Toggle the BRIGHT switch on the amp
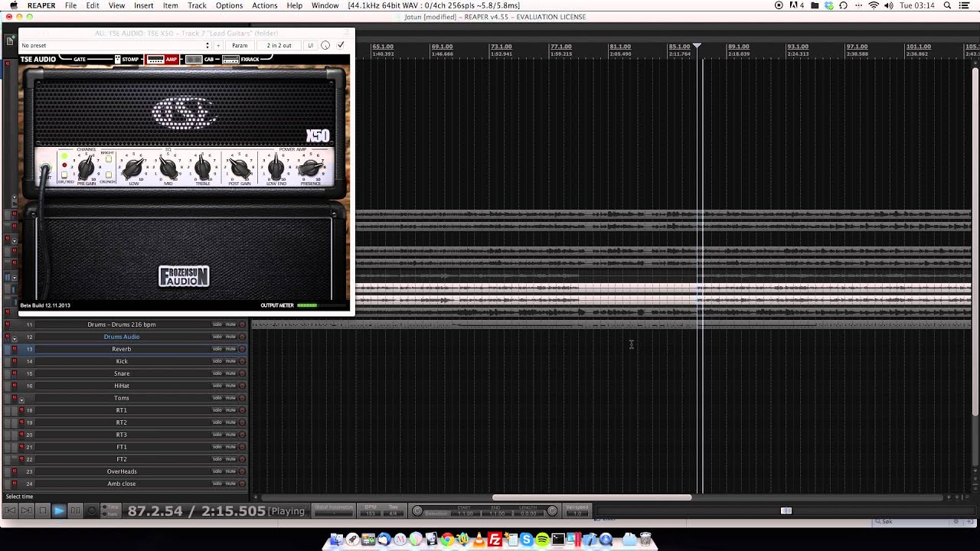 pos(109,160)
